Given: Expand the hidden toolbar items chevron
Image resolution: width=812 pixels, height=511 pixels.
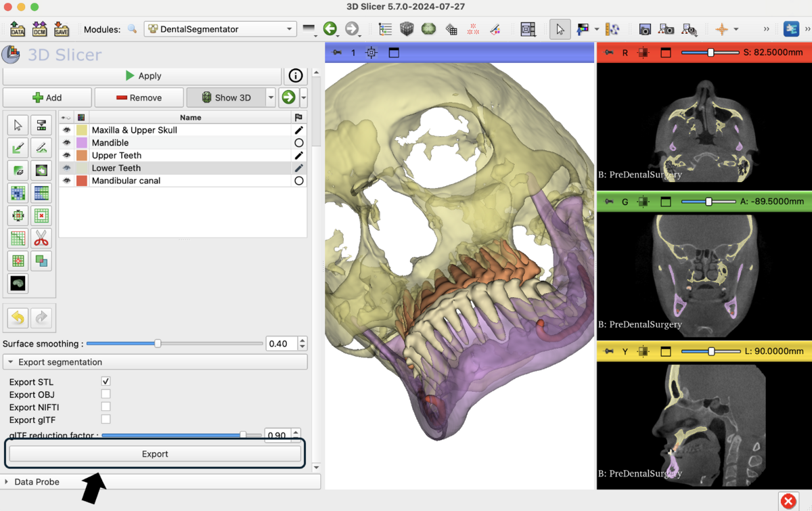Looking at the screenshot, I should coord(767,29).
